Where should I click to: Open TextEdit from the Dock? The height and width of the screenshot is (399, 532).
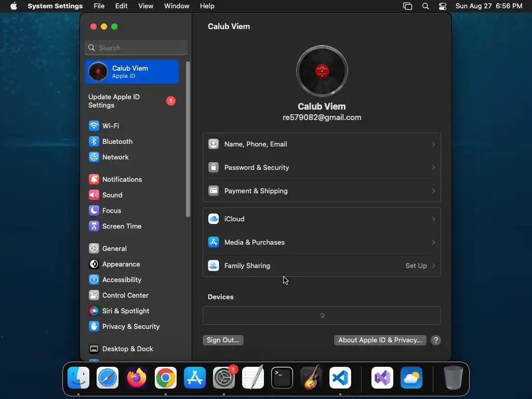pos(253,378)
